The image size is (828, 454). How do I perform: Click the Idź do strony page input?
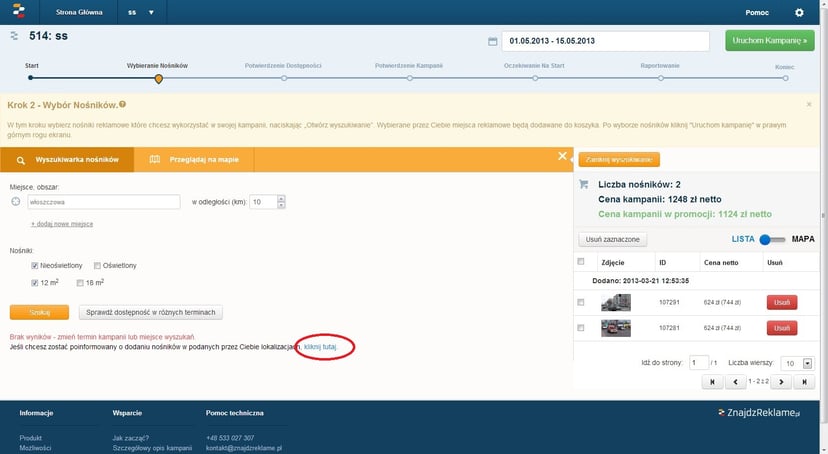coord(699,363)
